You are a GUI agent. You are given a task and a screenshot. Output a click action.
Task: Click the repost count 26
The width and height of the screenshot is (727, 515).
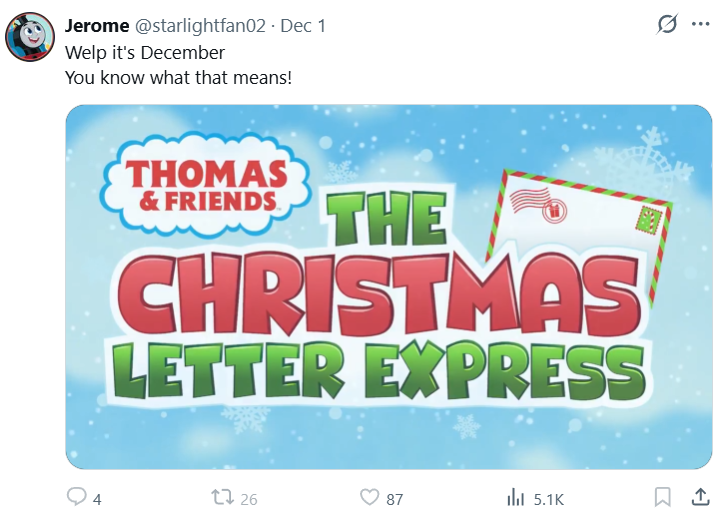point(248,498)
